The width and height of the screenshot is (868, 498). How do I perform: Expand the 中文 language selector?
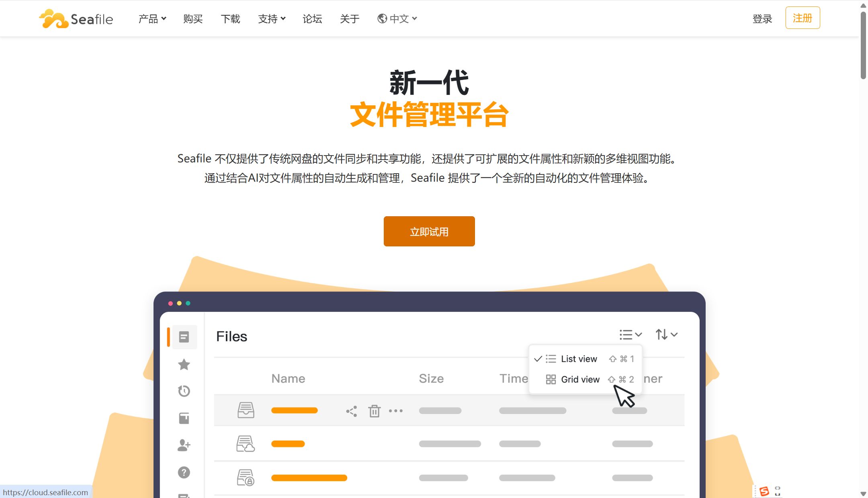pos(399,18)
